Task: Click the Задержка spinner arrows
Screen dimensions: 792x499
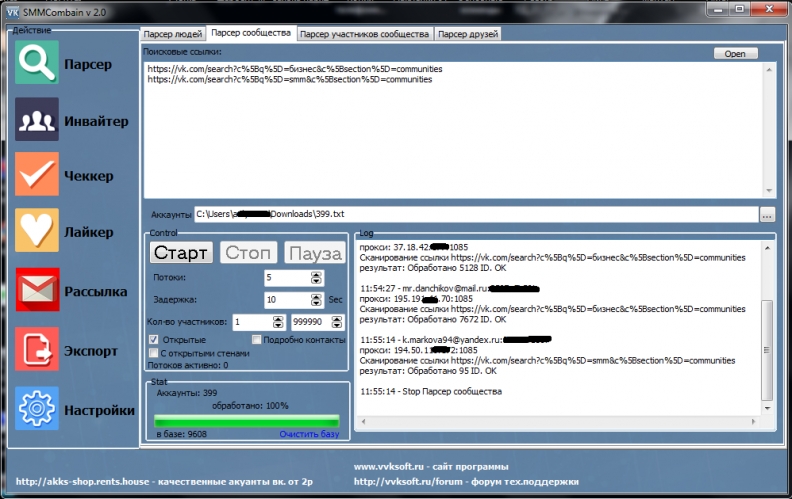Action: point(316,300)
